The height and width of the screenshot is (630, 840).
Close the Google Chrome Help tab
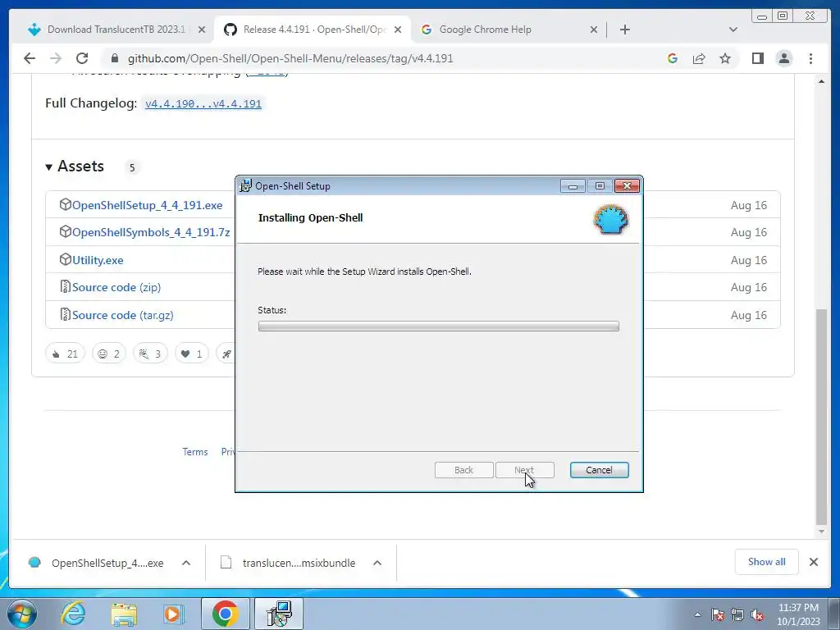594,30
